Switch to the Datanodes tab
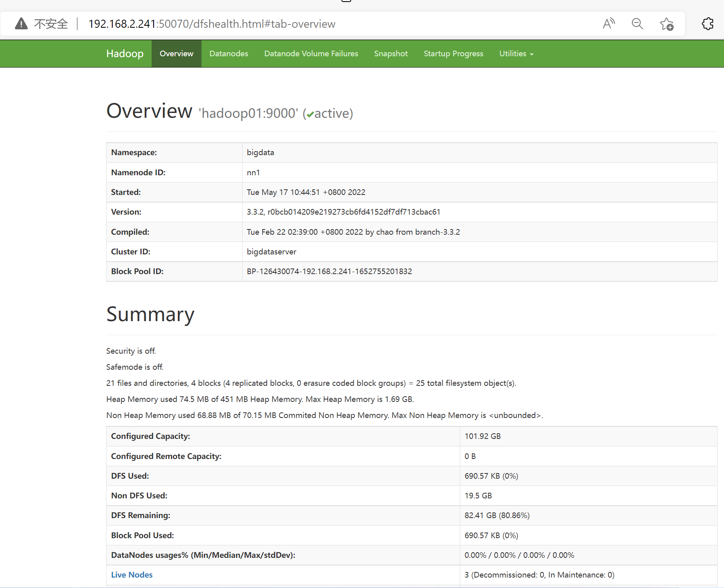724x588 pixels. (x=228, y=54)
